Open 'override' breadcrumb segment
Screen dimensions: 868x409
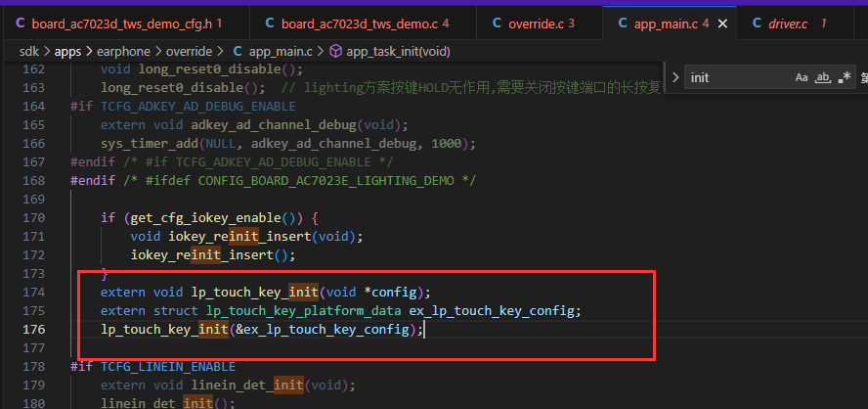(189, 52)
